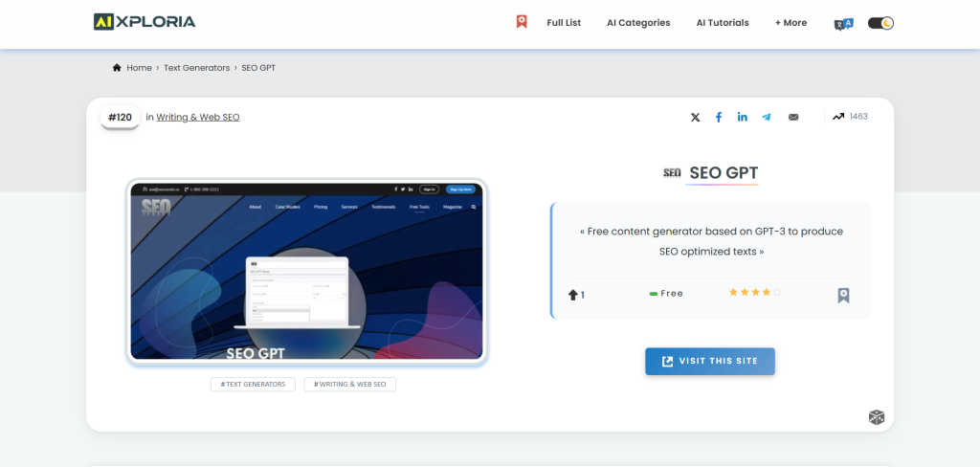Select the # Text Generators tag
Screen dimensions: 980x467
[x=254, y=384]
